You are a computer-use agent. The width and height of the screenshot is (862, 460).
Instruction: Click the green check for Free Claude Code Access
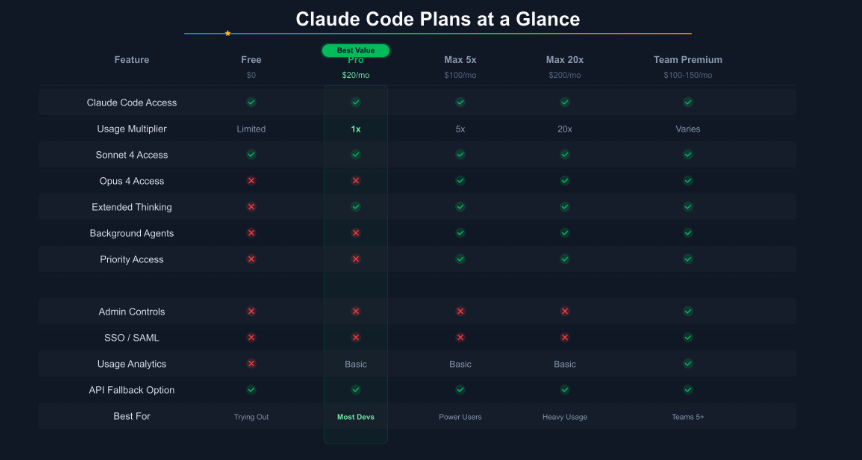[x=251, y=102]
